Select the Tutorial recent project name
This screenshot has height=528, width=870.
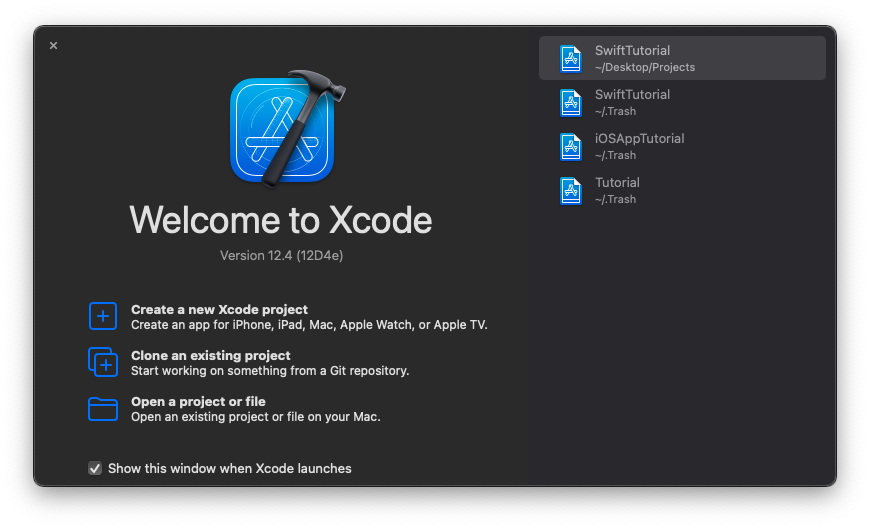tap(617, 182)
